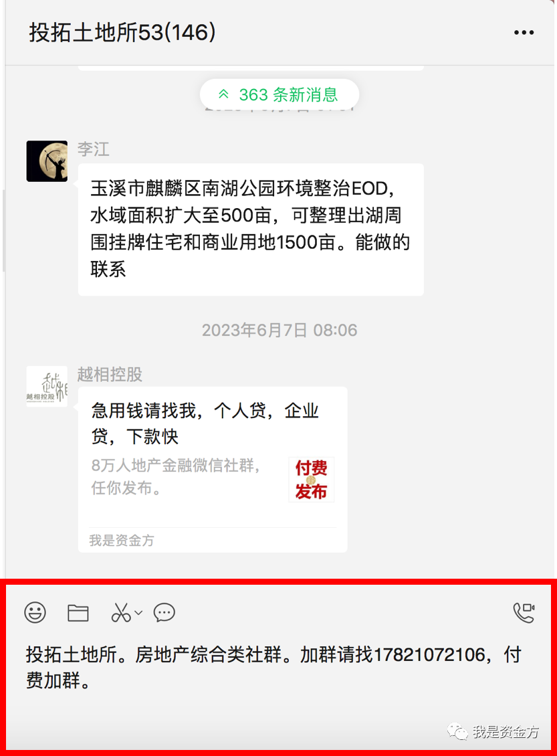
Task: Select 李江's message about 南湖公园 EOD
Action: click(251, 229)
